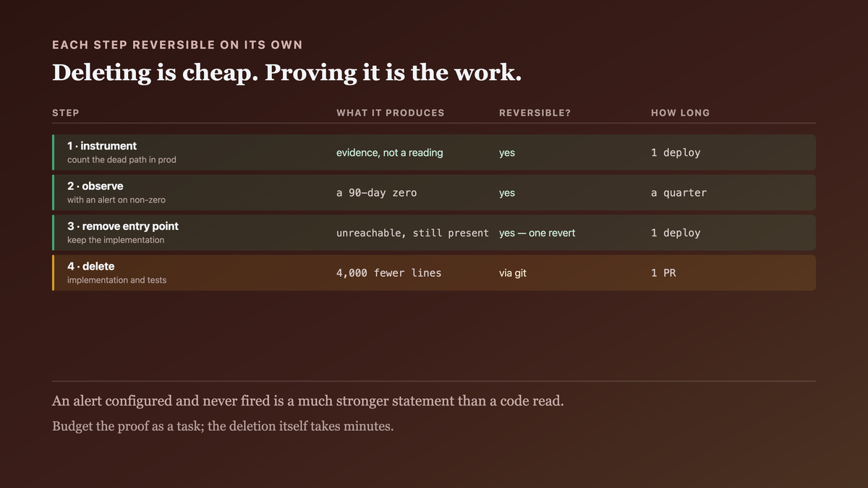
Task: Click the '1 PR' duration cell
Action: coord(663,273)
